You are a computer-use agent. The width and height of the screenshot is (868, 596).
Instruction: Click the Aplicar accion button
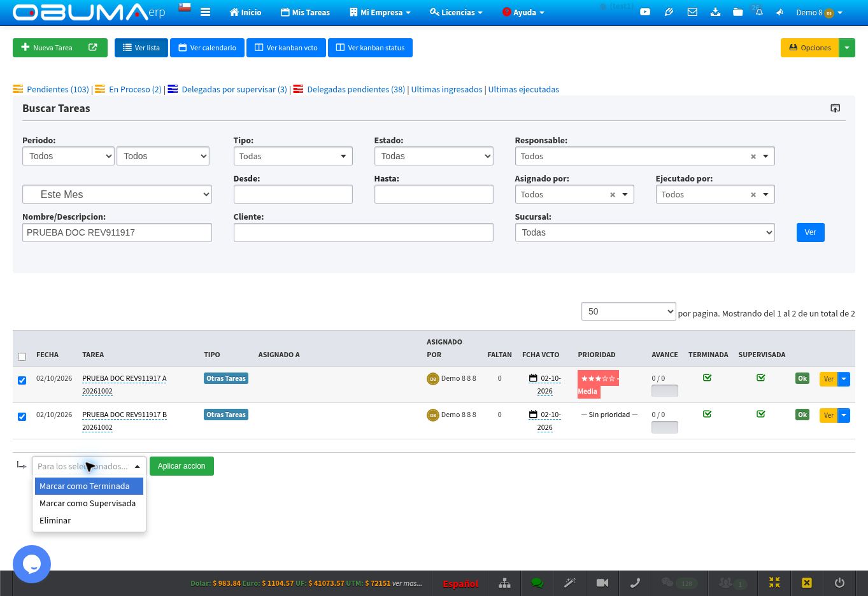[181, 466]
